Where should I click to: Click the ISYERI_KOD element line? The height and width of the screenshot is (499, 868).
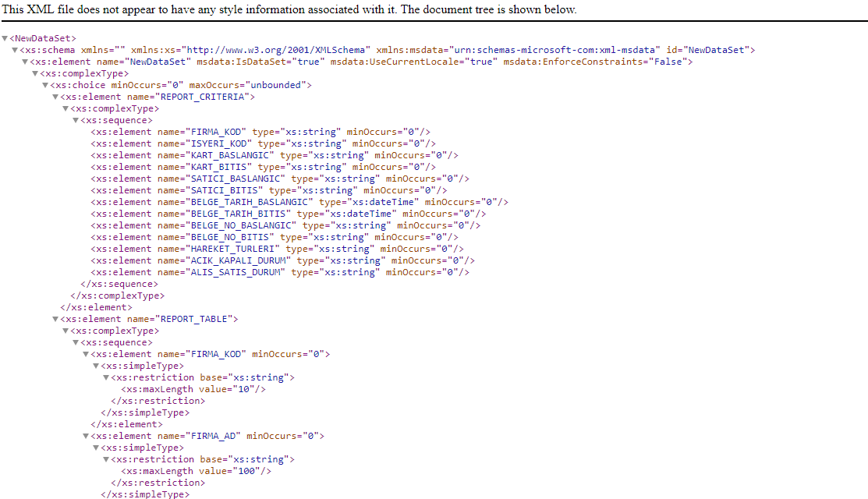(263, 143)
